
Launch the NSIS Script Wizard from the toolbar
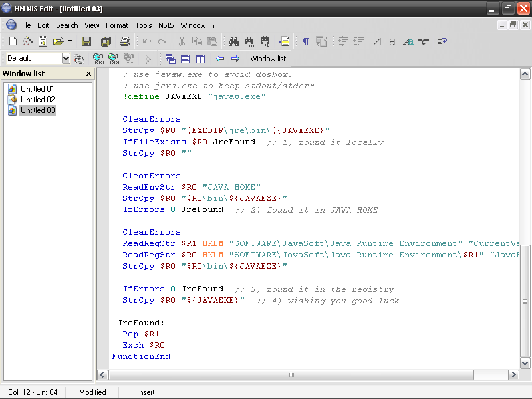click(28, 41)
